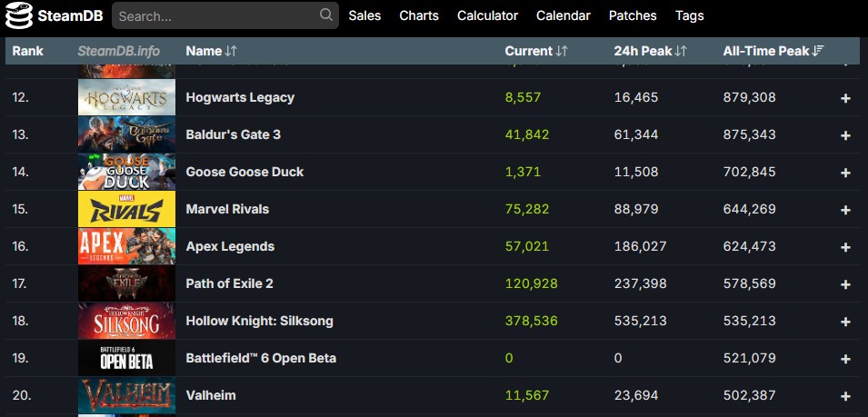Screen dimensions: 868x417
Task: Select current players value 75,282
Action: point(527,209)
